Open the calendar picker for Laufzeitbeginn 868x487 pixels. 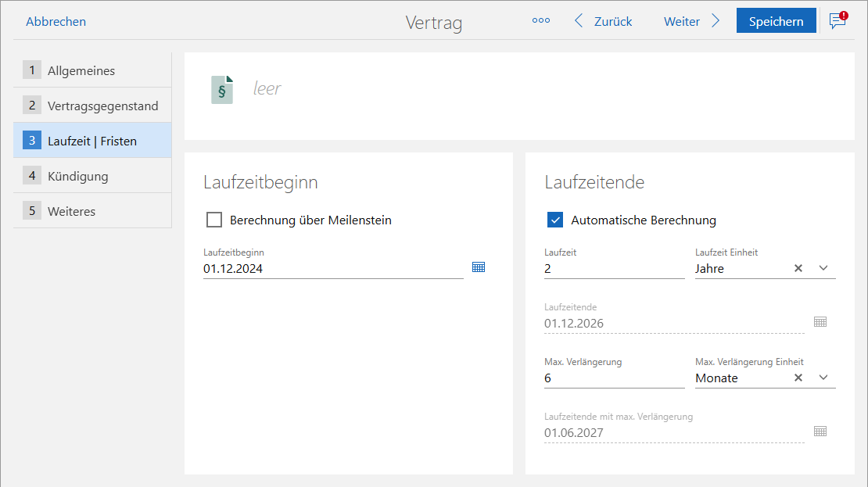pos(479,267)
